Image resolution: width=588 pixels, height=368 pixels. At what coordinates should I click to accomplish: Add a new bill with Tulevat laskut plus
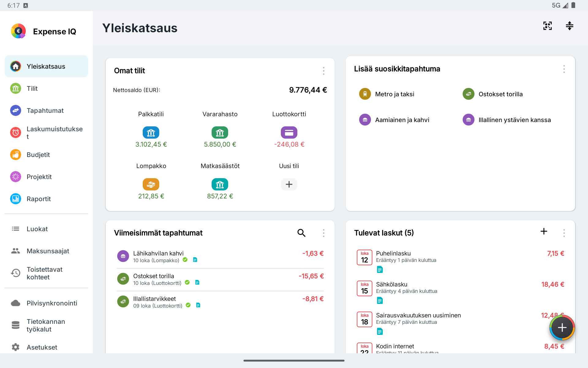pyautogui.click(x=544, y=231)
